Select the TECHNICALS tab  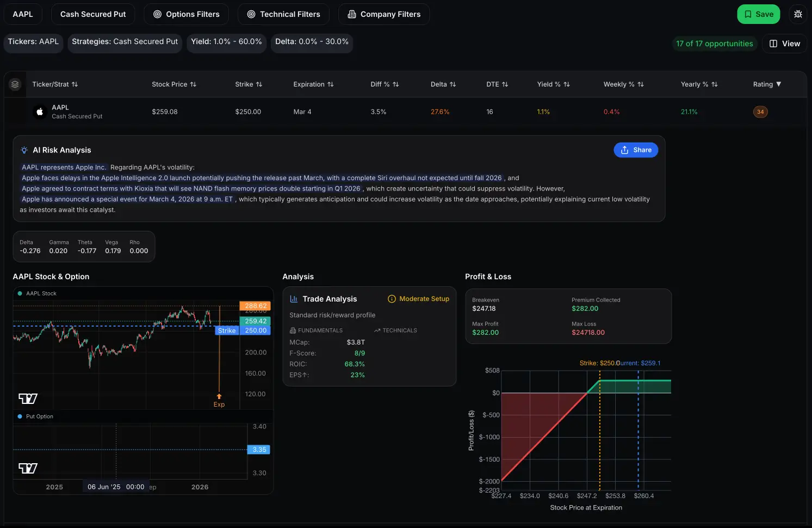coord(395,330)
